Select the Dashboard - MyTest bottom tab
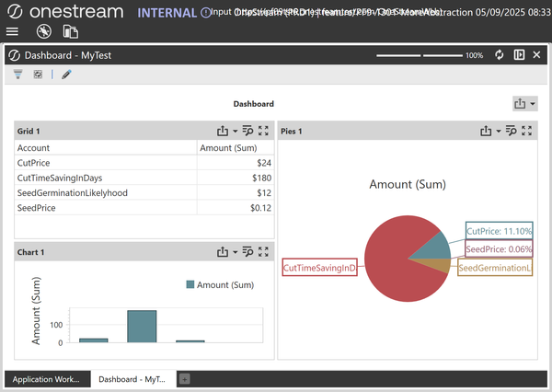The width and height of the screenshot is (552, 392). (x=133, y=378)
